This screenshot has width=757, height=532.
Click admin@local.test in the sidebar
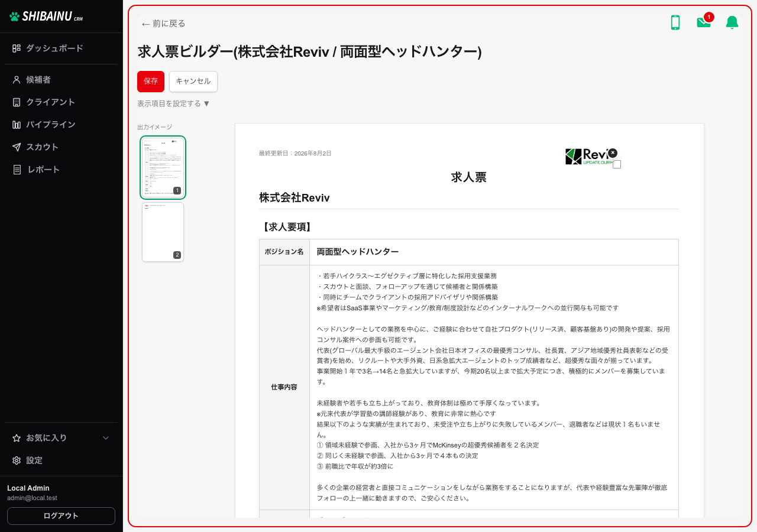point(32,498)
